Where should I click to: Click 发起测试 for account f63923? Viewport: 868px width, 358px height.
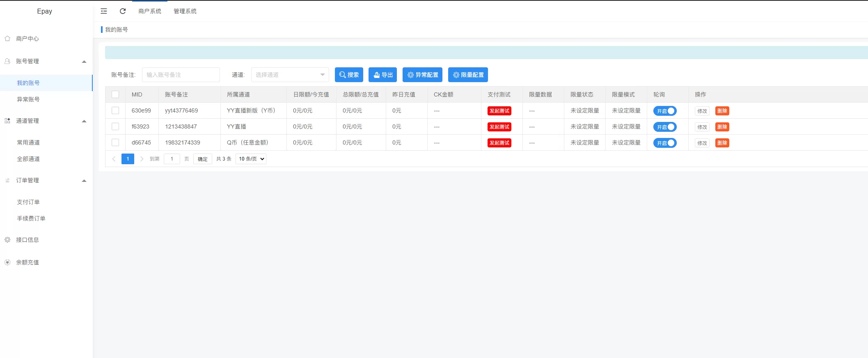(499, 127)
